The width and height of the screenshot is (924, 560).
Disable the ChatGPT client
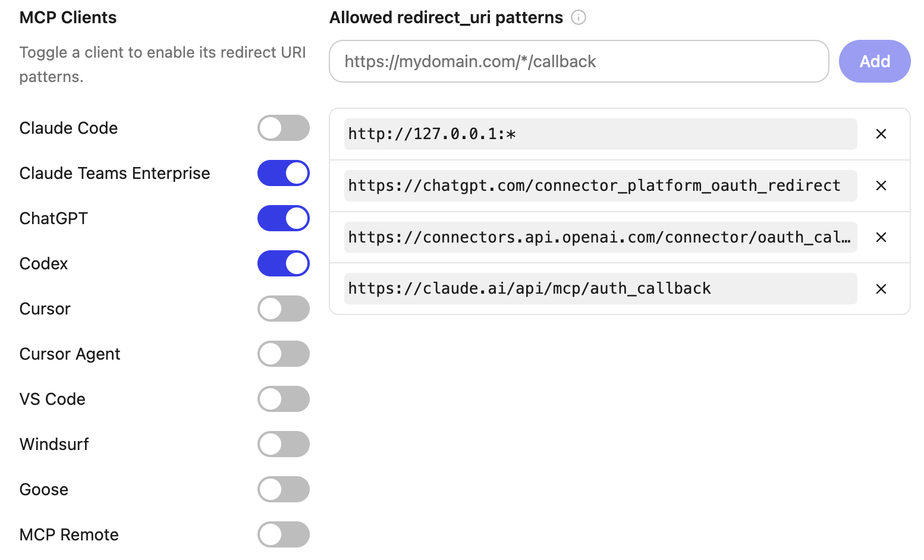point(284,218)
